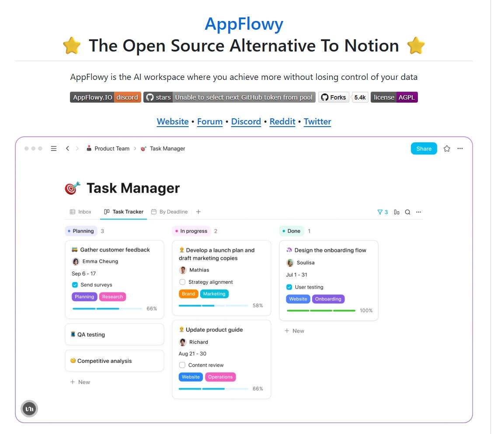This screenshot has height=434, width=504.
Task: Click the QA testing card emoji icon
Action: (x=73, y=334)
